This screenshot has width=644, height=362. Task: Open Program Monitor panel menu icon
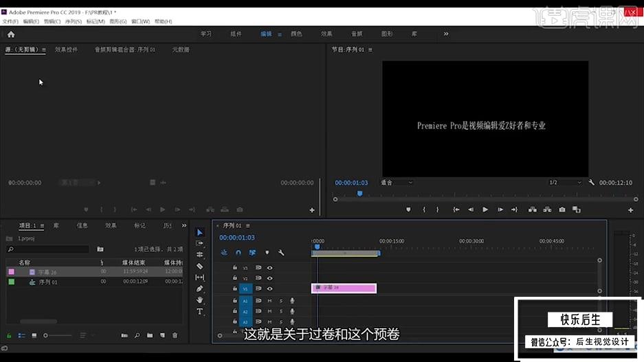(370, 49)
